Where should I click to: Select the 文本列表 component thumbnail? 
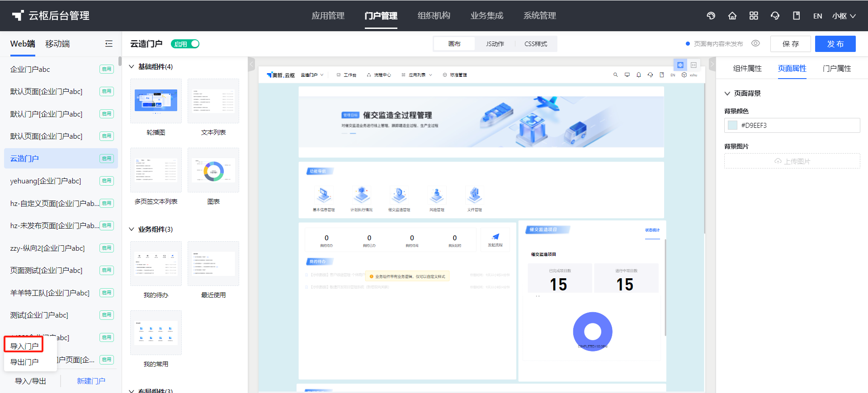click(213, 101)
